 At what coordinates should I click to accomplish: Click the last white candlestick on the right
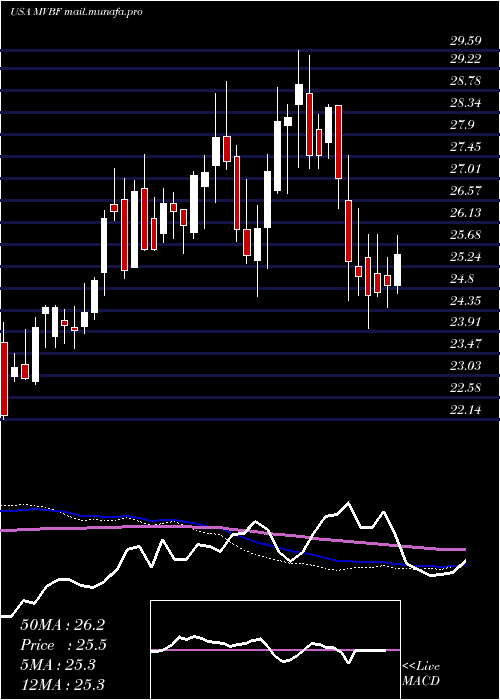397,270
